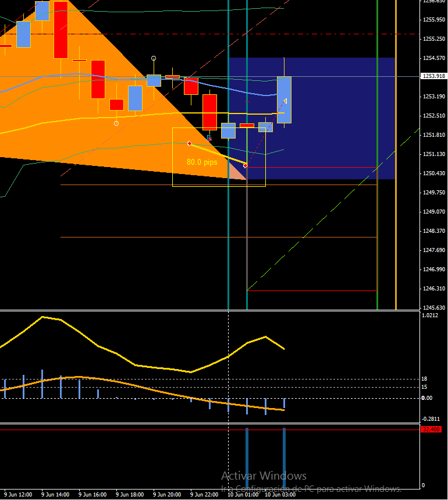
Task: Click the 1248.370 price axis label
Action: click(x=434, y=231)
